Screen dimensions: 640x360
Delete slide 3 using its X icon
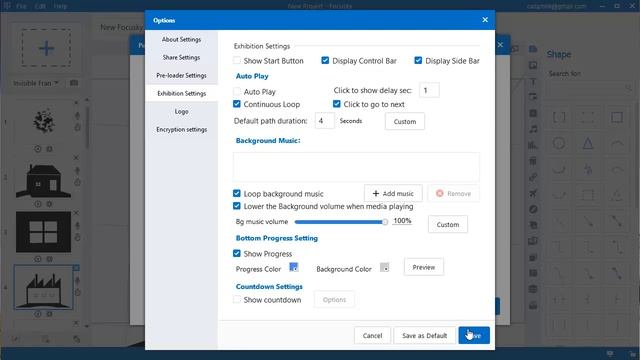(x=76, y=213)
